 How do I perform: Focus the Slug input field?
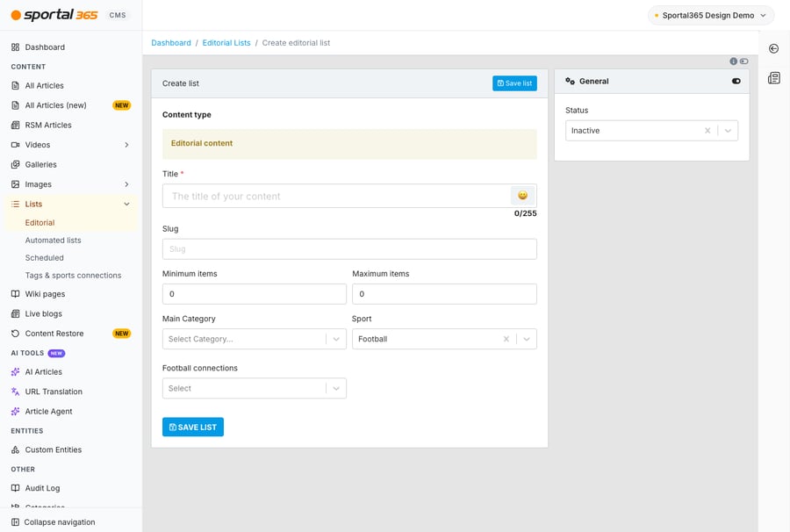(349, 248)
